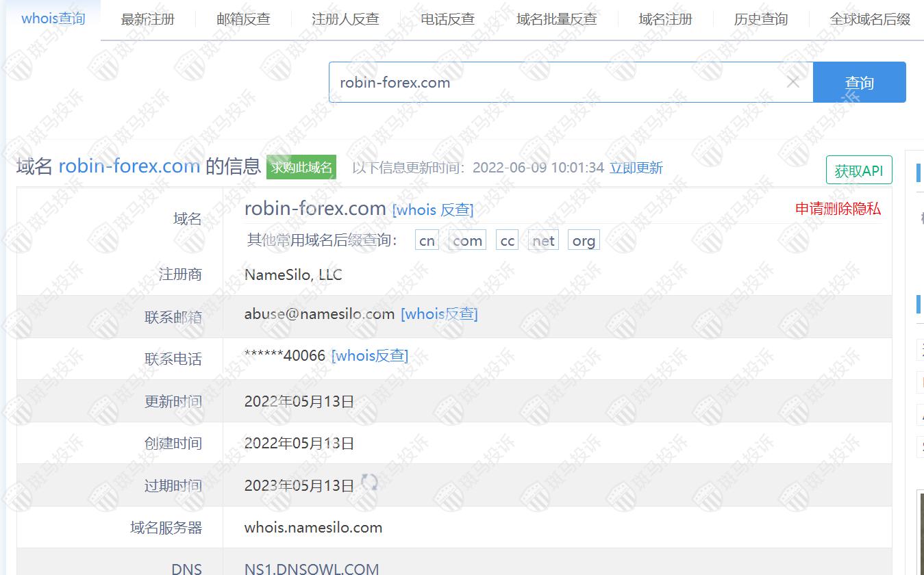The image size is (924, 575).
Task: Open the whois查询 tab
Action: [53, 18]
